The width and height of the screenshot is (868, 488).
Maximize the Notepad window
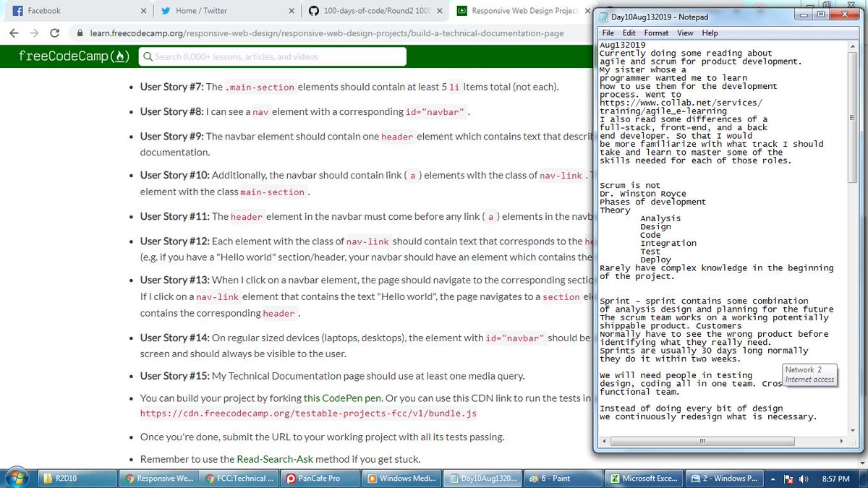click(x=822, y=14)
